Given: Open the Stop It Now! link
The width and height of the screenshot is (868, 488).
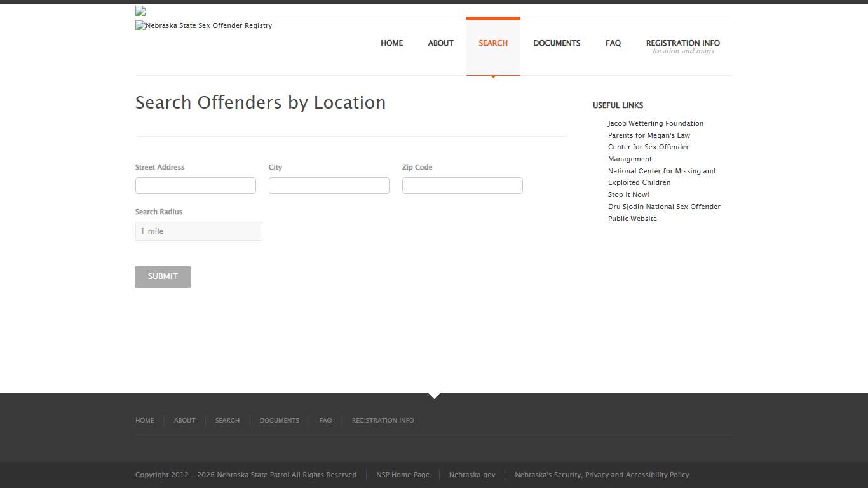Looking at the screenshot, I should pyautogui.click(x=628, y=194).
